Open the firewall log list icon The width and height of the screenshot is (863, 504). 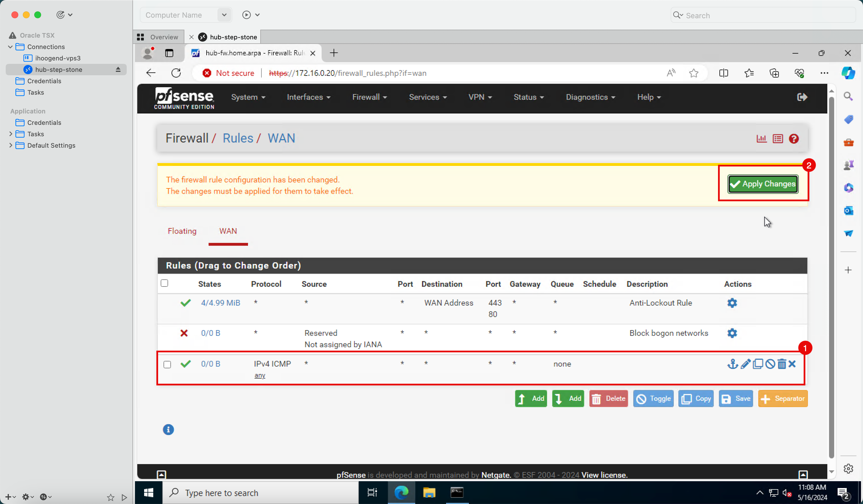pyautogui.click(x=778, y=139)
